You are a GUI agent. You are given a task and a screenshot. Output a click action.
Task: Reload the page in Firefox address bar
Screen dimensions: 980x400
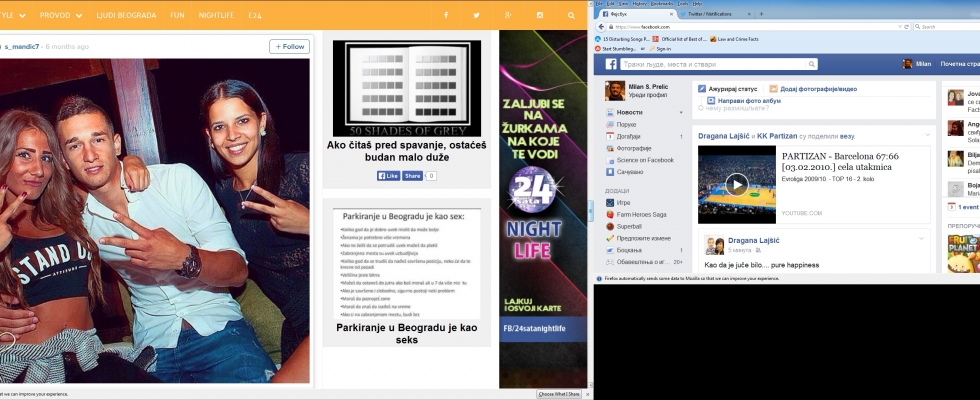(907, 27)
